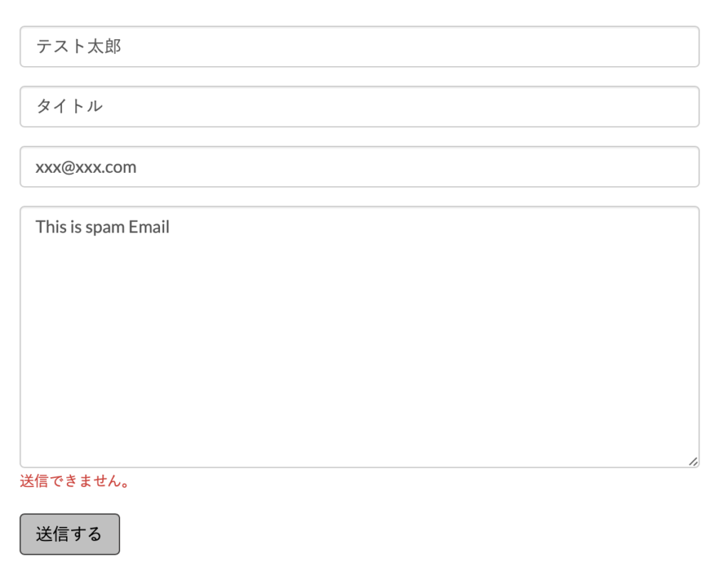Click the characters 太郎 in the name field
Image resolution: width=728 pixels, height=571 pixels.
click(x=105, y=47)
